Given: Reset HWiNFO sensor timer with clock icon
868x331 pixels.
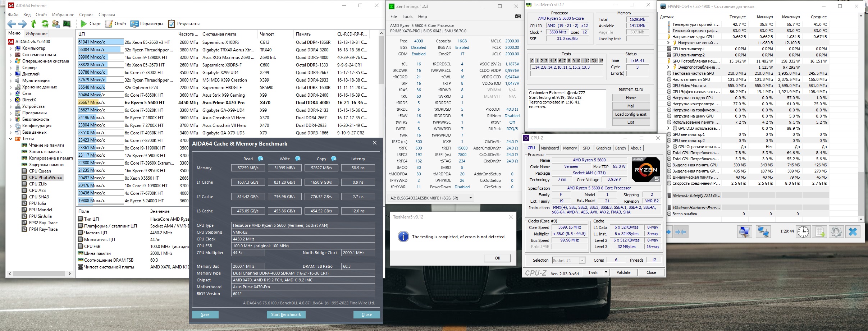Looking at the screenshot, I should (803, 232).
